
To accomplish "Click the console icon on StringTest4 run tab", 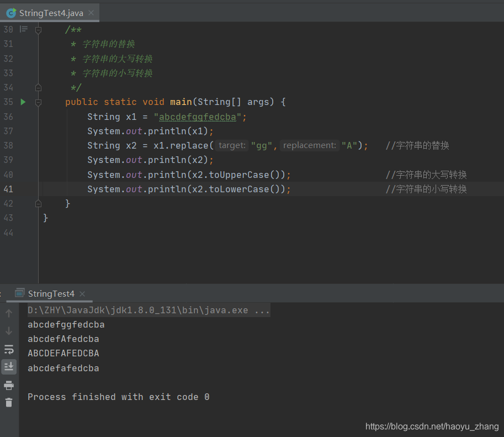I will tap(20, 293).
